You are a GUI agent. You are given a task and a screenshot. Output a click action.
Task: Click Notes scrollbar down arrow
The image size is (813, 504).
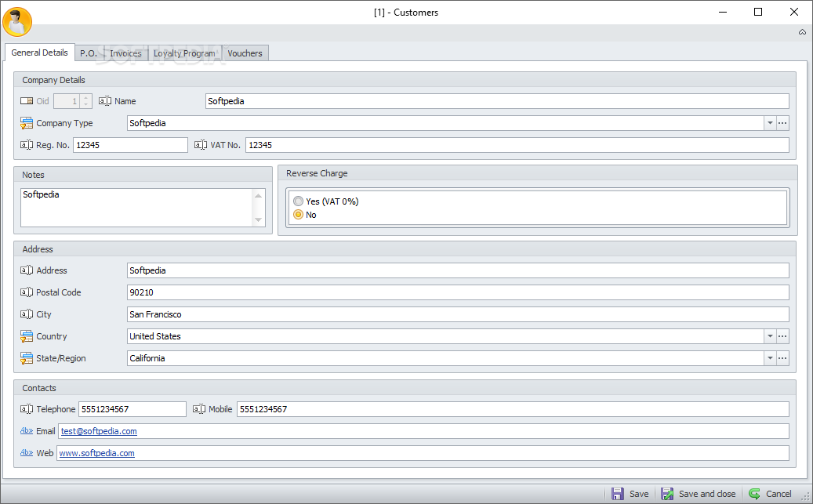(258, 219)
